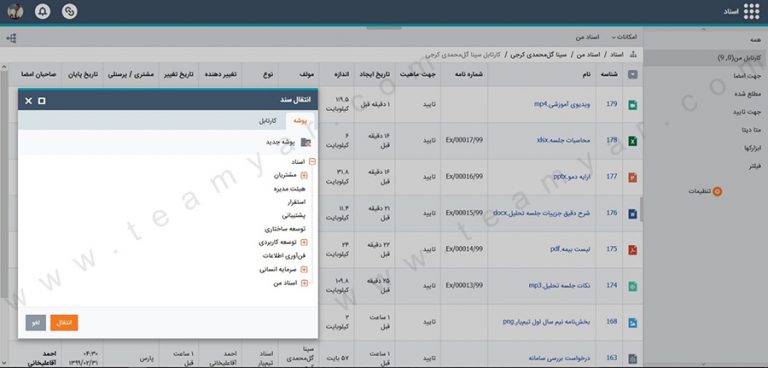
Task: Expand the مشتریان folder in tree
Action: point(304,175)
